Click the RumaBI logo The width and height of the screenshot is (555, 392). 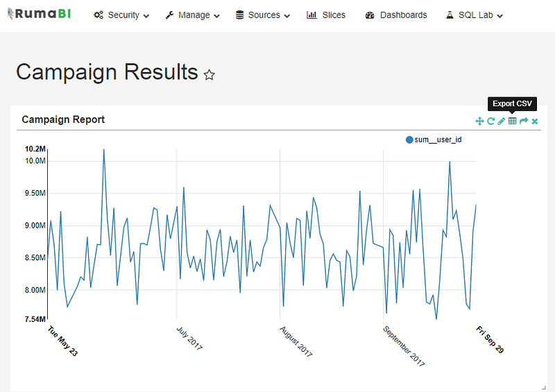coord(40,14)
